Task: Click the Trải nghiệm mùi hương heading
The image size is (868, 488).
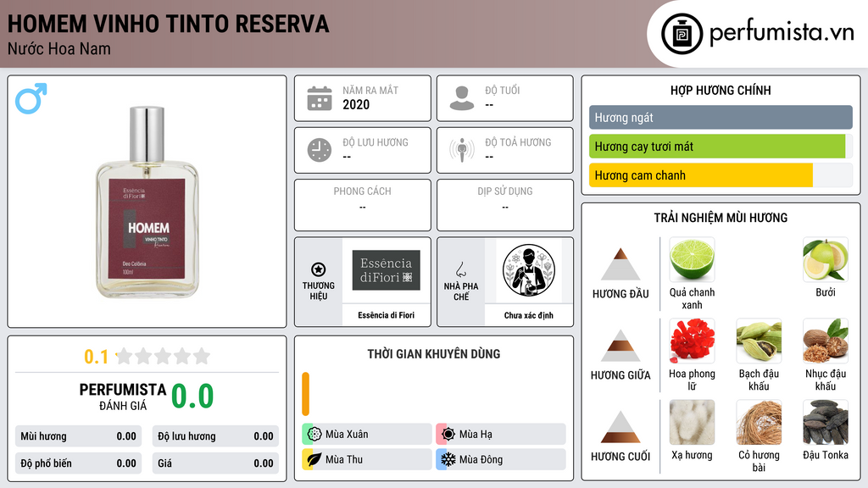Action: (x=721, y=218)
